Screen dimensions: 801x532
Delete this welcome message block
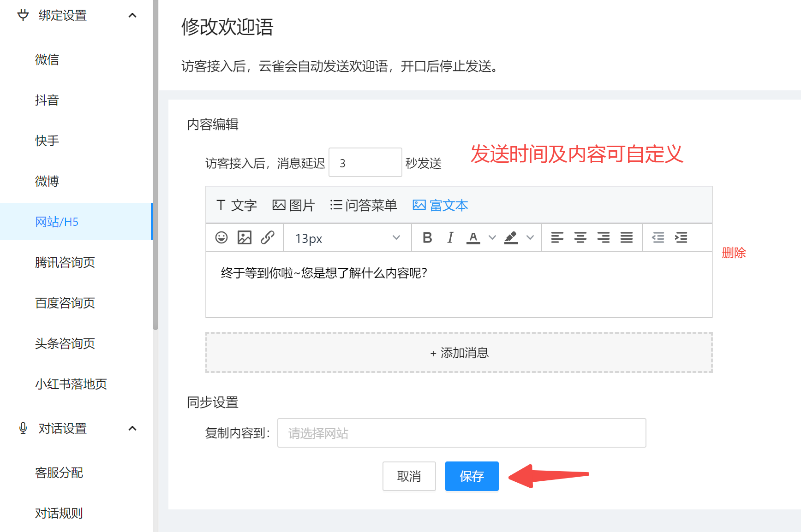[734, 253]
